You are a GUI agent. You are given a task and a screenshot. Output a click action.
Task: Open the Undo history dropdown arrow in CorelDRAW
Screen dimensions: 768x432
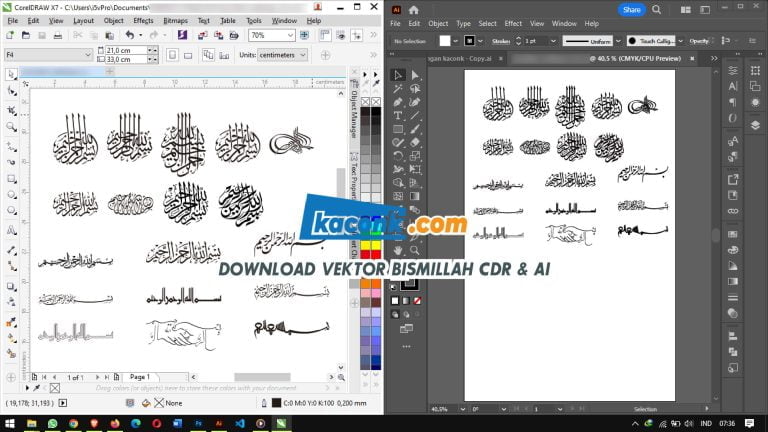[141, 35]
